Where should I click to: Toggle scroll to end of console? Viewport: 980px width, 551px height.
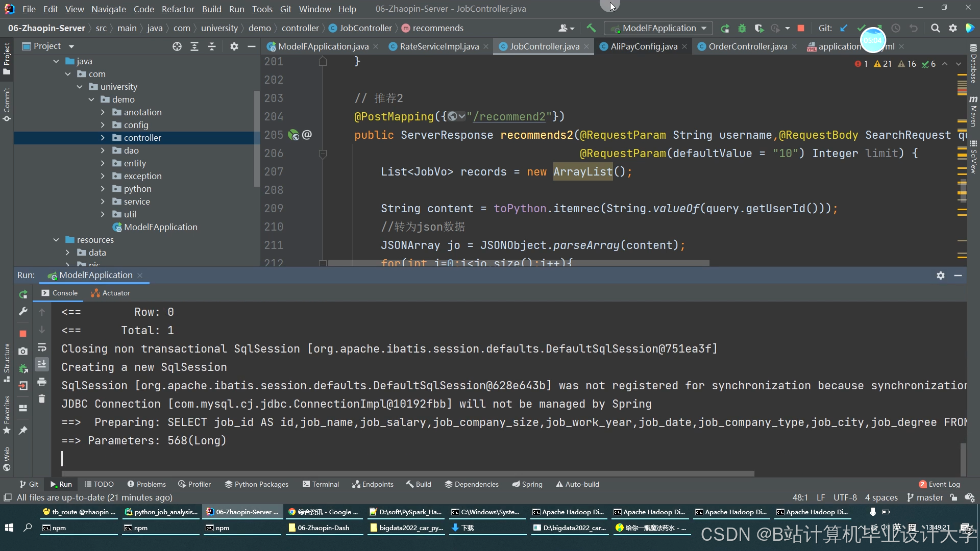[42, 364]
